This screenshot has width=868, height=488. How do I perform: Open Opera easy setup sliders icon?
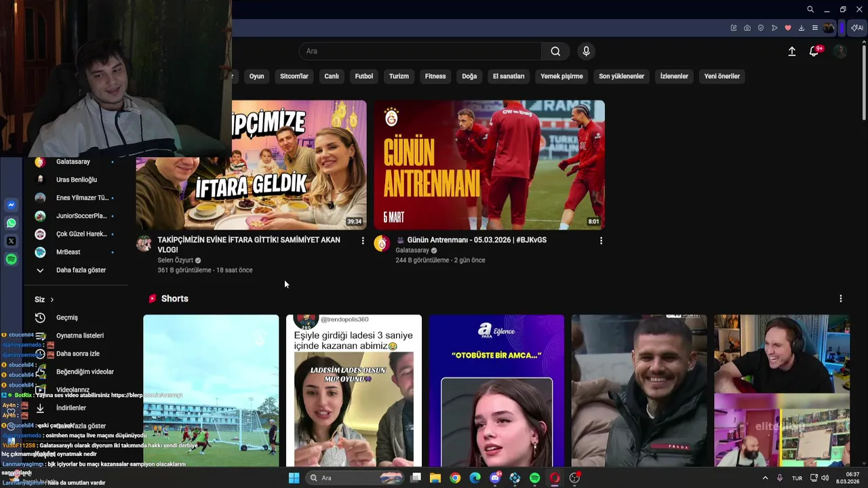[815, 28]
